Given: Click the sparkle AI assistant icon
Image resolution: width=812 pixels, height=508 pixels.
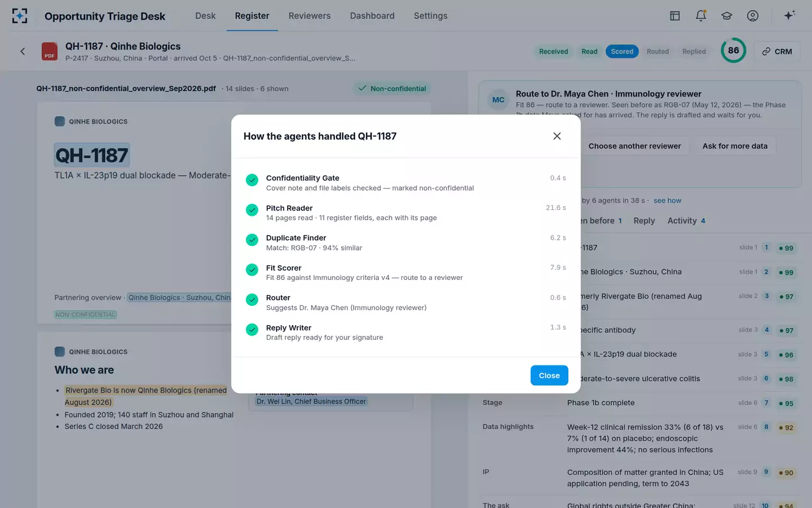Looking at the screenshot, I should click(x=789, y=15).
